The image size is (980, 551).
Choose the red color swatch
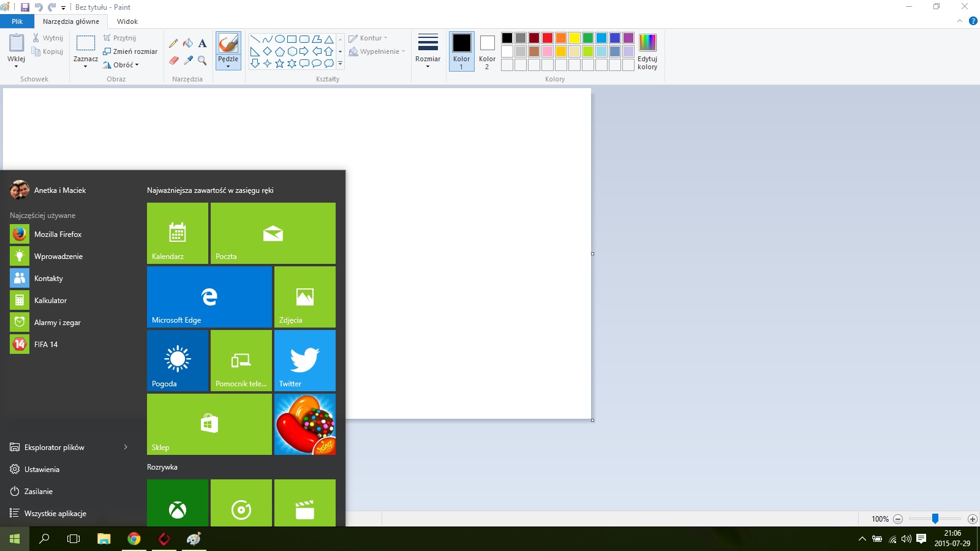[x=548, y=38]
